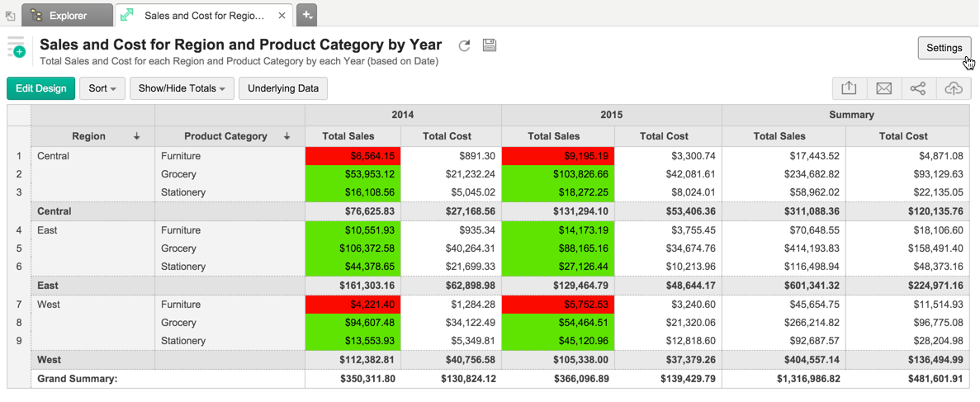This screenshot has width=980, height=402.
Task: Open the Sort dropdown
Action: coord(102,88)
